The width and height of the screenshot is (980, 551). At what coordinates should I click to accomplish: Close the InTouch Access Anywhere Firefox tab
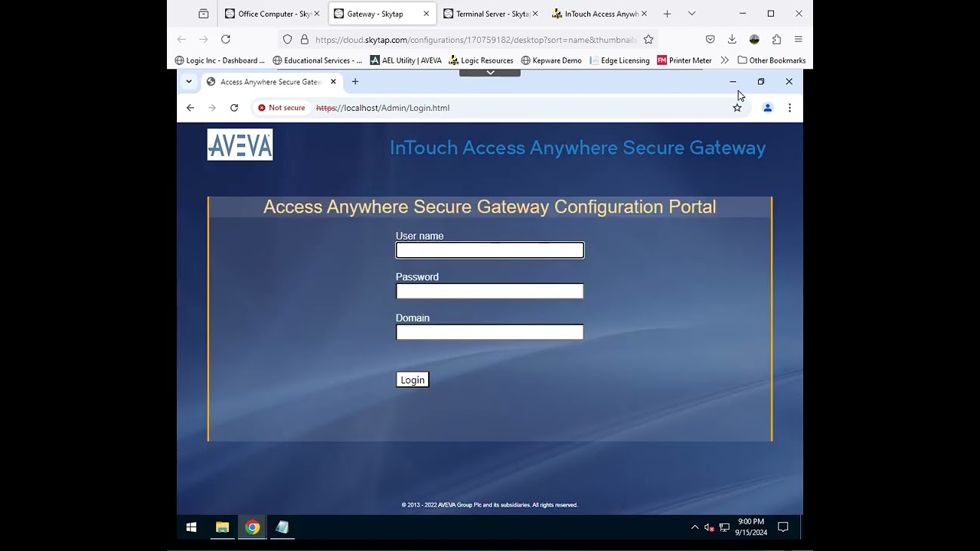click(x=644, y=14)
